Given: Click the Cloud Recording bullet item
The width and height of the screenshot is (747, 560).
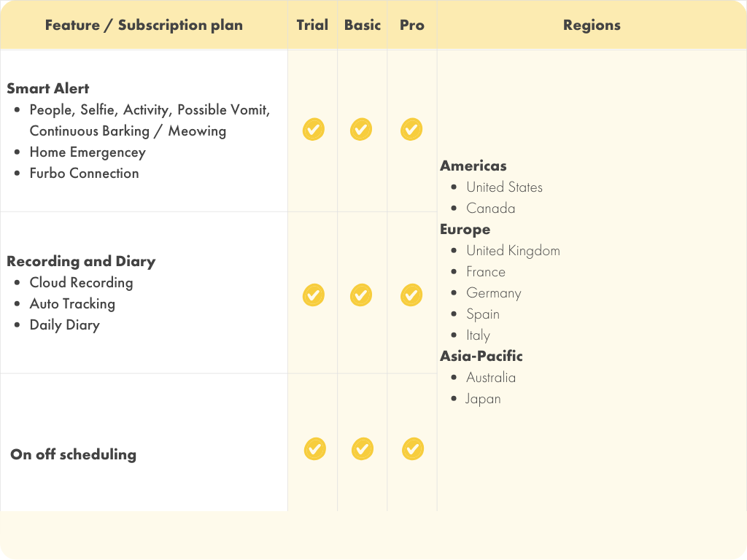Looking at the screenshot, I should point(81,283).
